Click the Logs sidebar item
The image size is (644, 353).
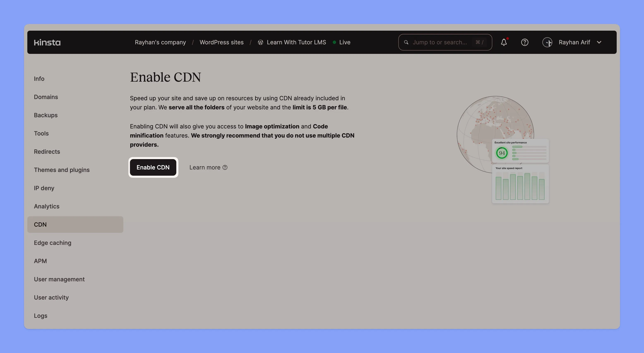41,315
